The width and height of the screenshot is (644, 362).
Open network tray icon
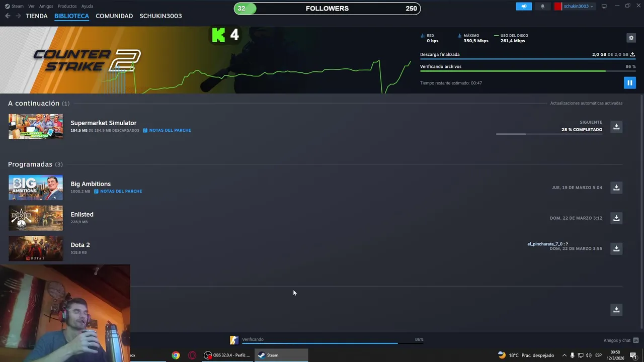pyautogui.click(x=581, y=355)
